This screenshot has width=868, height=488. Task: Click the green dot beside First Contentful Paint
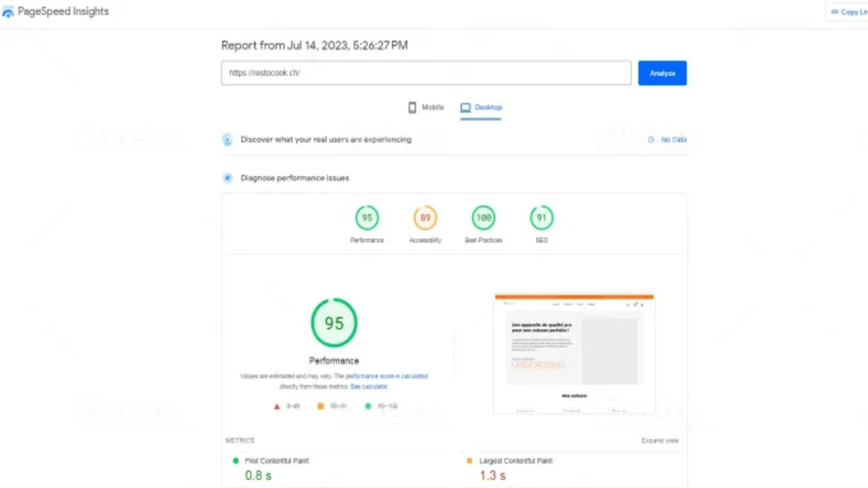(236, 460)
